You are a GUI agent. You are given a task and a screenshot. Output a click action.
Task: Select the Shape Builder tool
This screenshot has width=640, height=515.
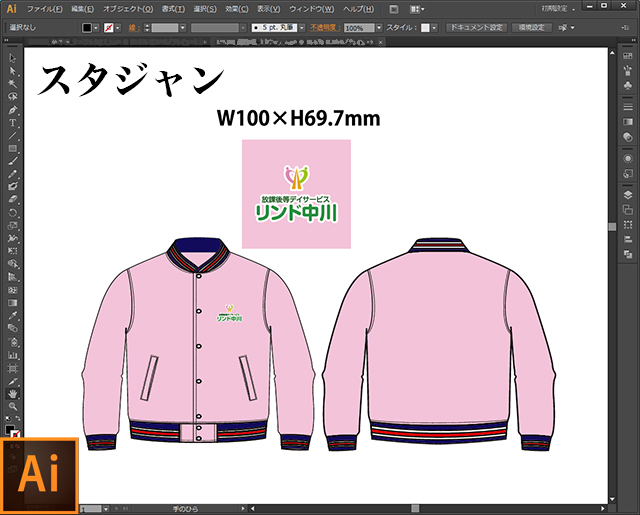(13, 264)
